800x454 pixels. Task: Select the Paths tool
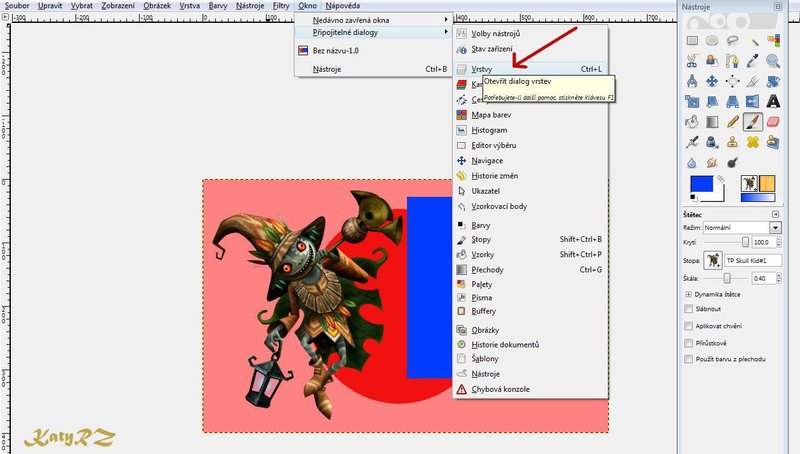(733, 61)
